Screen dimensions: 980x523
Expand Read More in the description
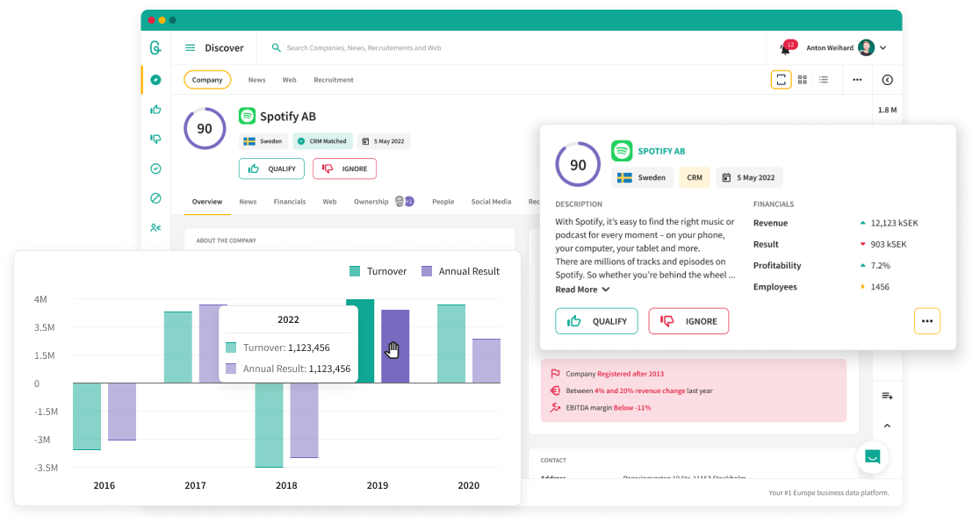(x=582, y=290)
